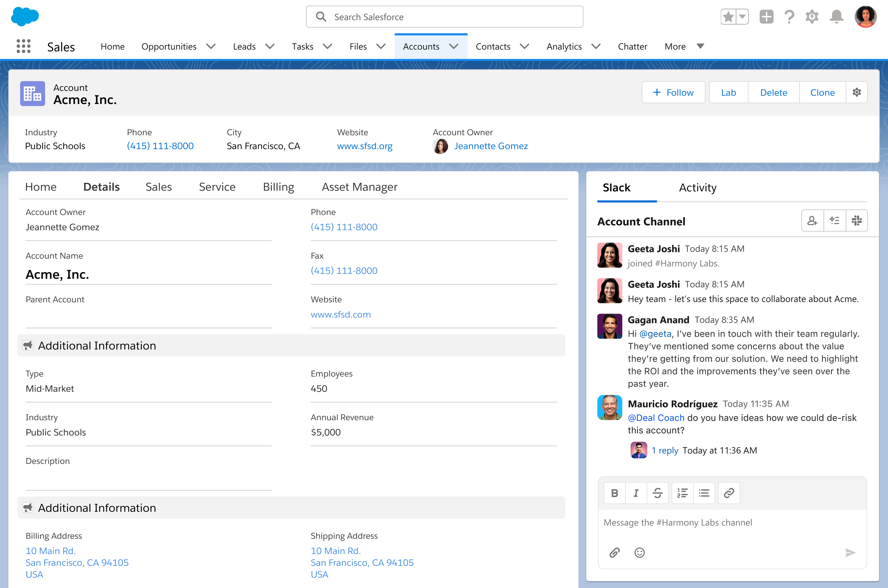Go to the Home nav item
This screenshot has height=588, width=888.
(x=113, y=46)
